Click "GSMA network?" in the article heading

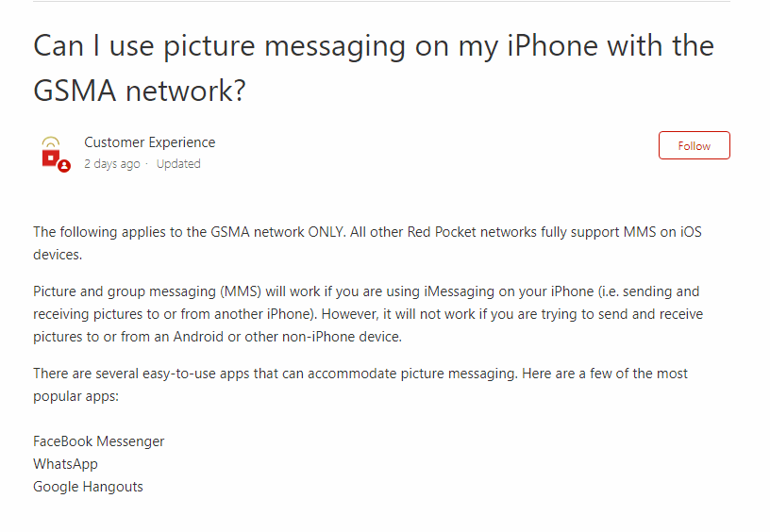pos(140,91)
